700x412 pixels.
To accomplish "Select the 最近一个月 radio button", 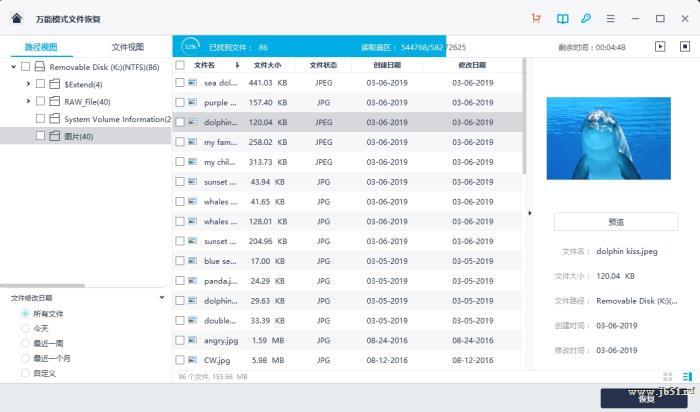I will pos(25,358).
